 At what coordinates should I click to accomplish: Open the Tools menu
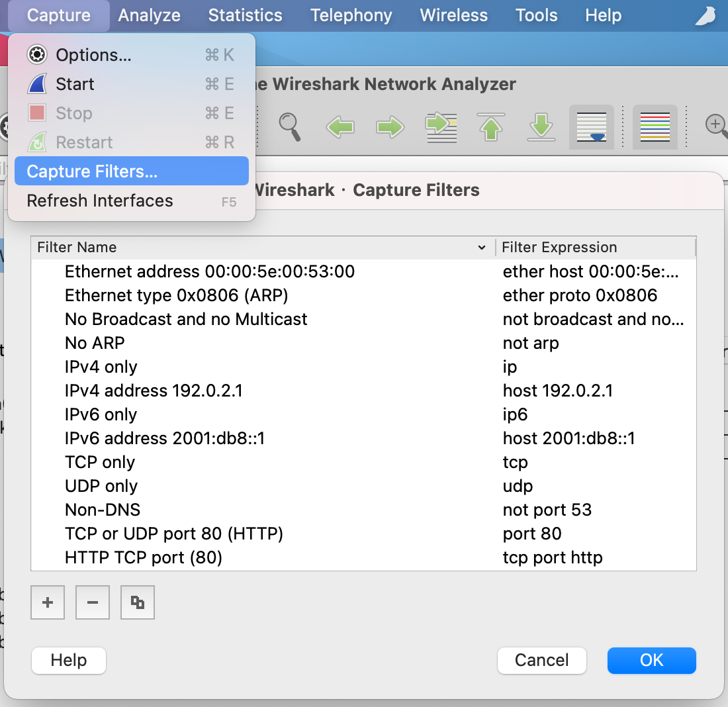coord(536,15)
